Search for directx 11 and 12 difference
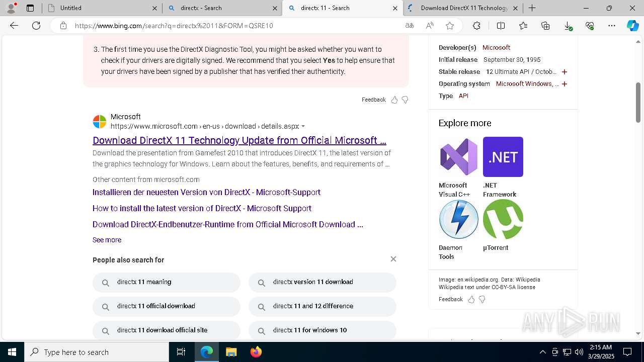 tap(323, 306)
